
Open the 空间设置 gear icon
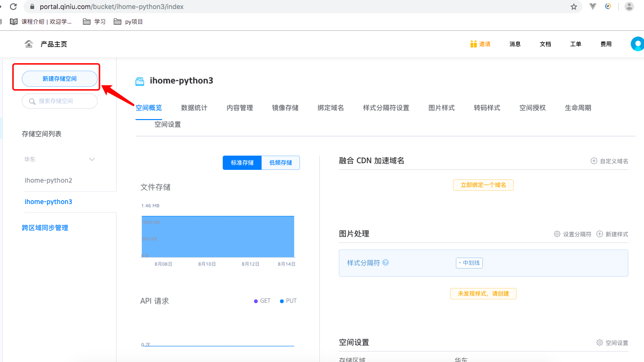pyautogui.click(x=599, y=342)
